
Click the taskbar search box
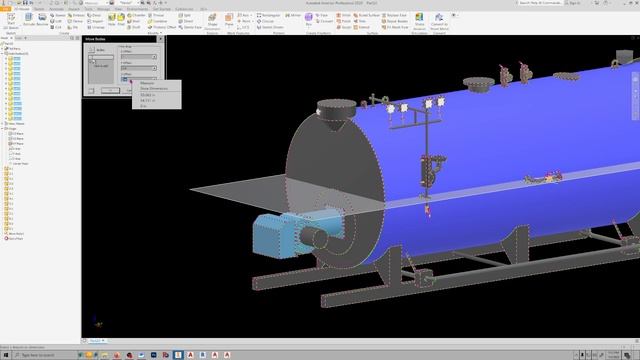[44, 355]
